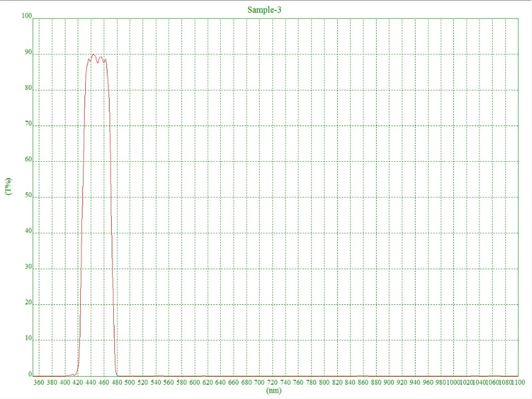This screenshot has width=532, height=399.
Task: Select the 20 tick on the T% axis
Action: [28, 302]
